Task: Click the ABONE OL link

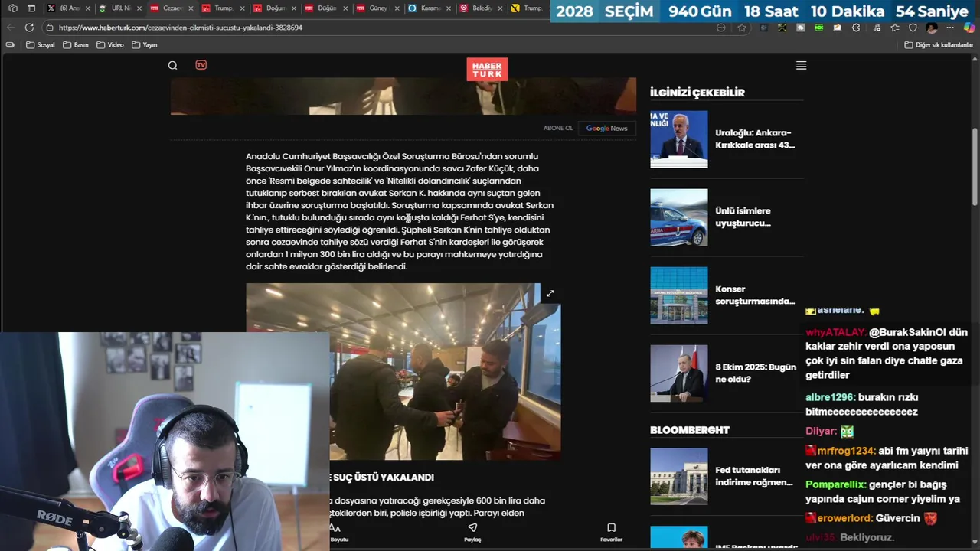Action: point(557,129)
